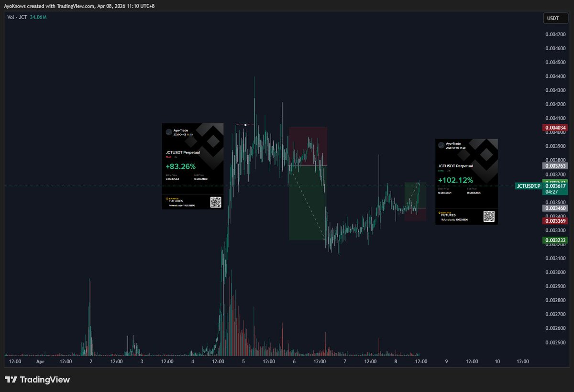The width and height of the screenshot is (574, 392).
Task: Click QR code on the +83.26% card
Action: point(216,202)
